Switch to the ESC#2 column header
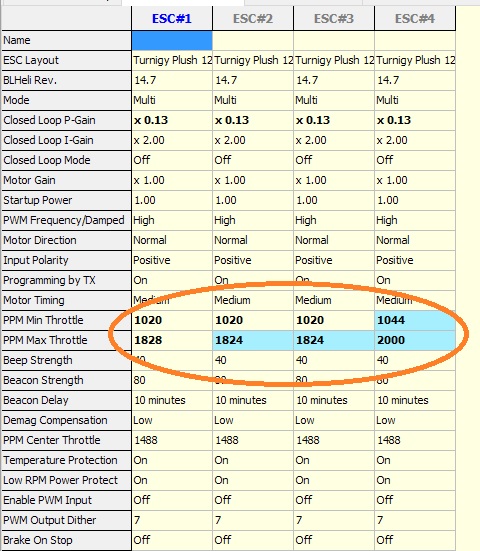This screenshot has height=551, width=480. 253,19
